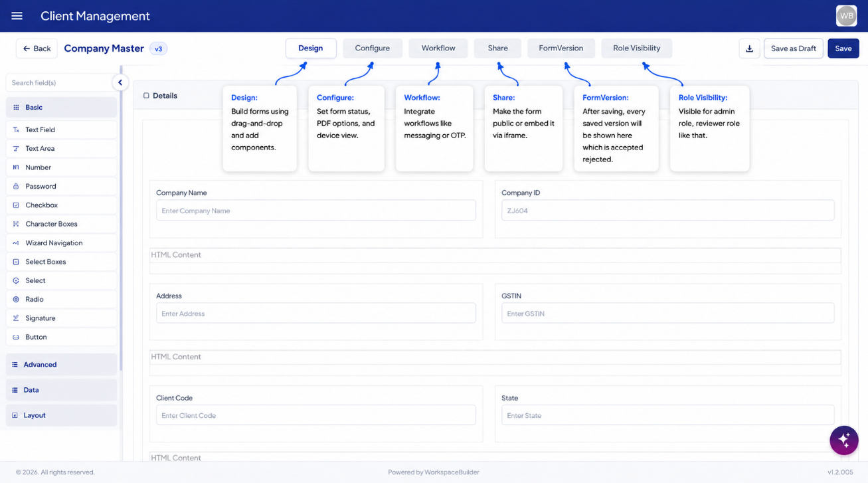Open the hamburger navigation menu
This screenshot has height=483, width=868.
17,16
